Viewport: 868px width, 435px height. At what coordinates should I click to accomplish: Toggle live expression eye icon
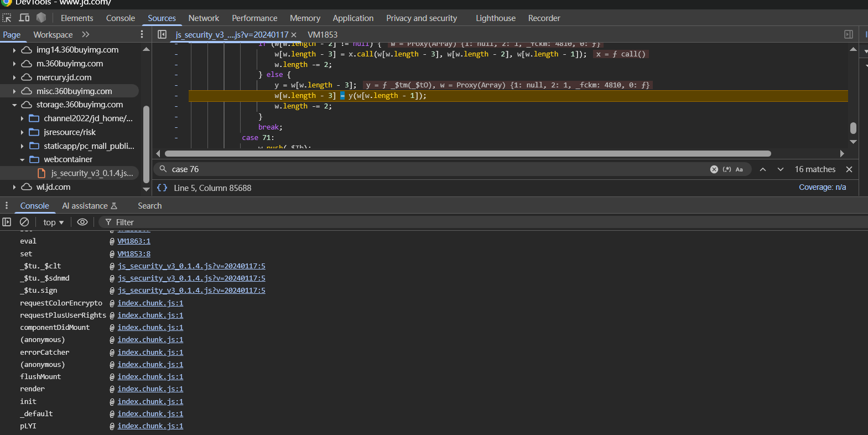tap(82, 222)
